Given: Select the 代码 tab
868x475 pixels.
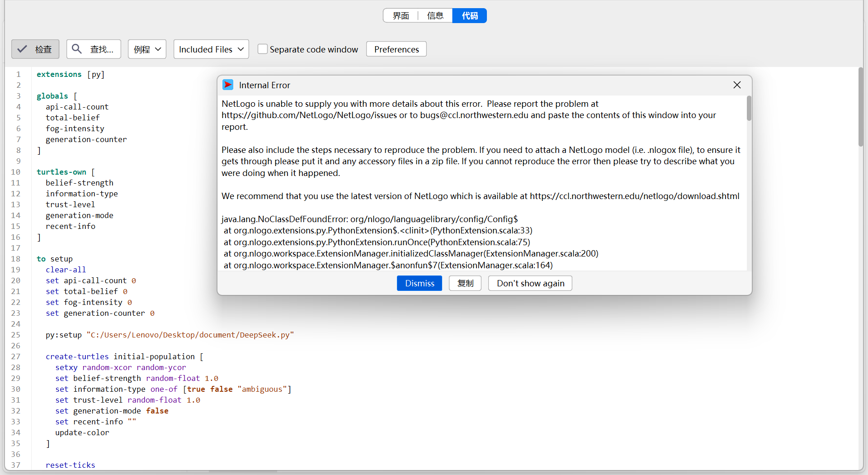Looking at the screenshot, I should click(x=469, y=16).
